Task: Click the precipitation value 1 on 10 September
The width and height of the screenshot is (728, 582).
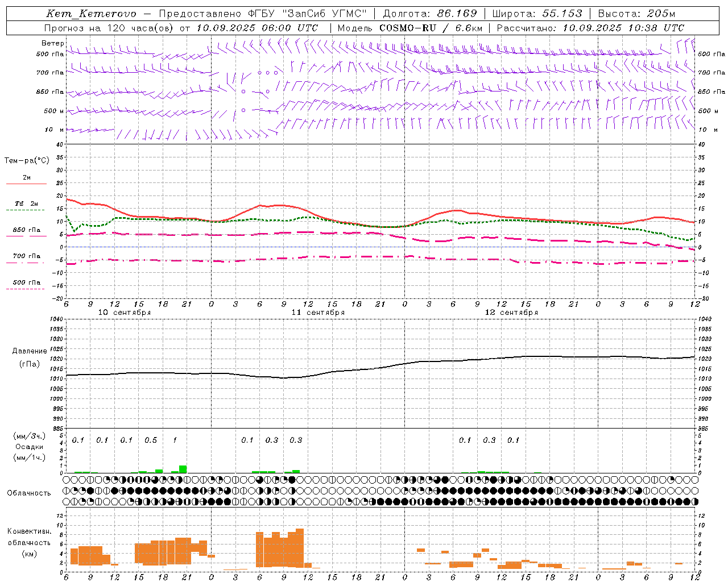Action: point(175,440)
